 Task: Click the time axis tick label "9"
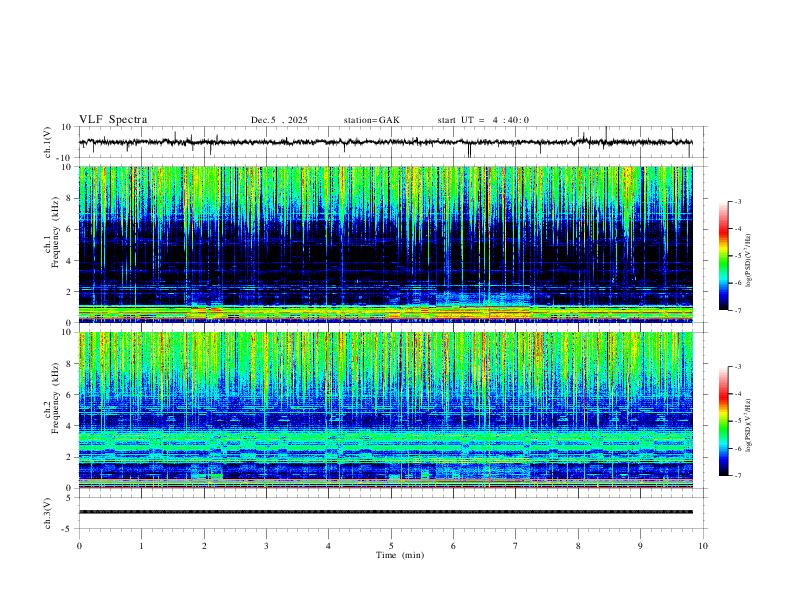640,546
